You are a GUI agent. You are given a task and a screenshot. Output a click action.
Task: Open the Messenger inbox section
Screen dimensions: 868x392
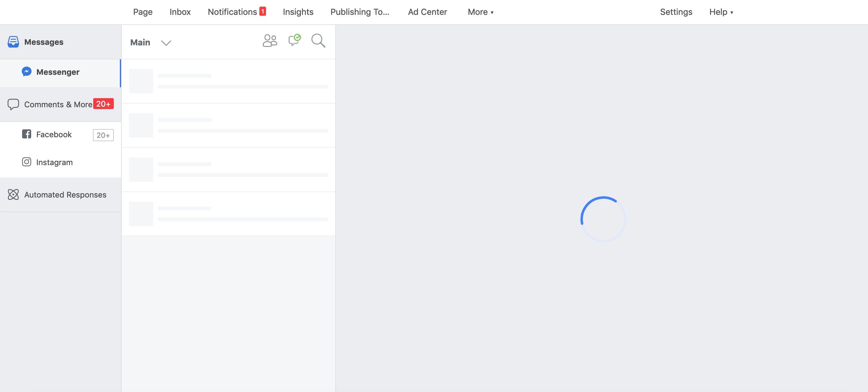coord(58,72)
